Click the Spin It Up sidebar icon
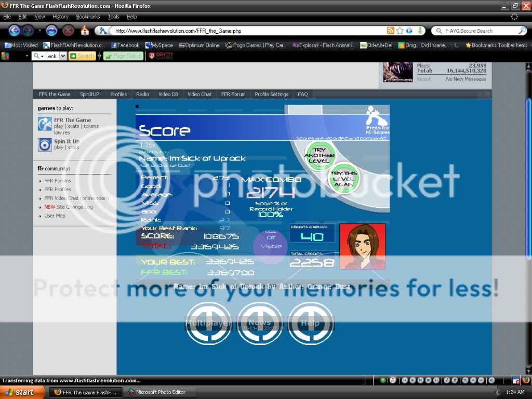Screen dimensions: 532x399 click(x=45, y=144)
